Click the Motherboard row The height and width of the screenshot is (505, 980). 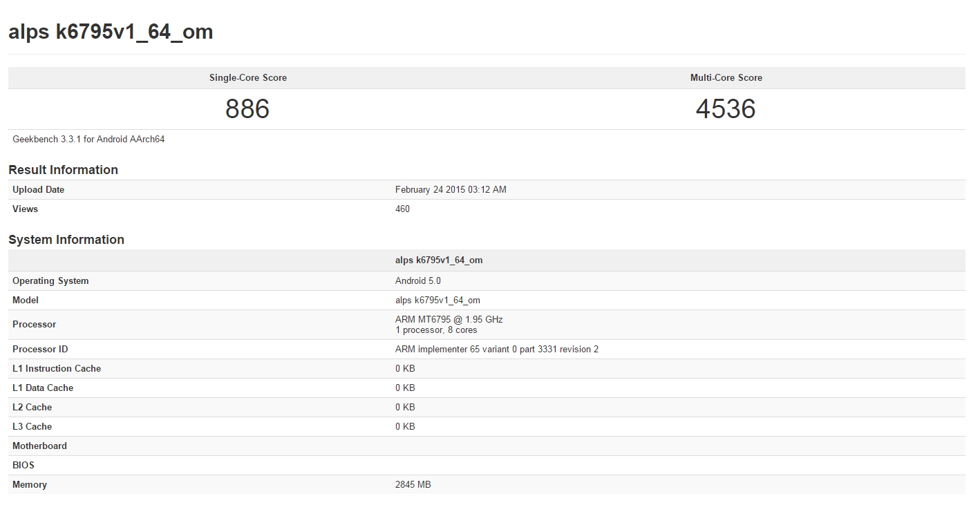click(276, 446)
